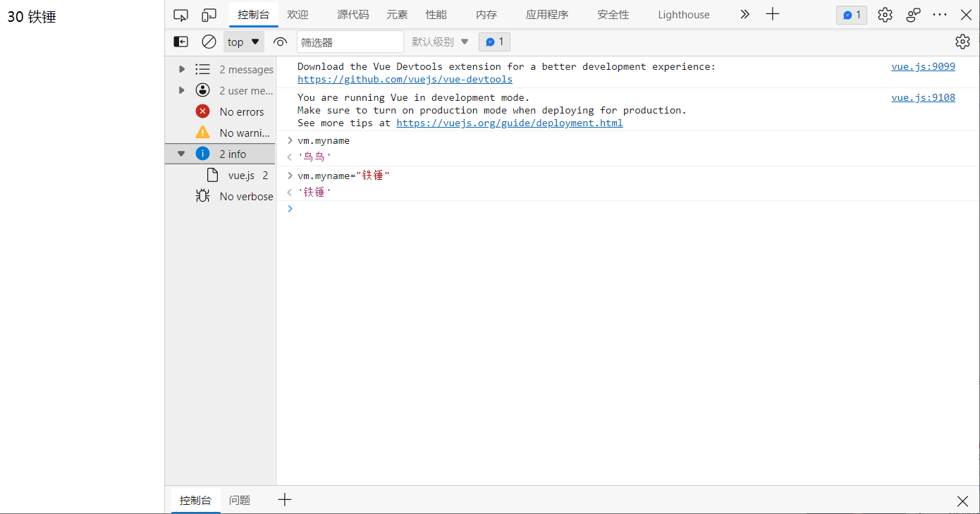Click the '铁锤' console result
980x514 pixels.
(x=314, y=192)
